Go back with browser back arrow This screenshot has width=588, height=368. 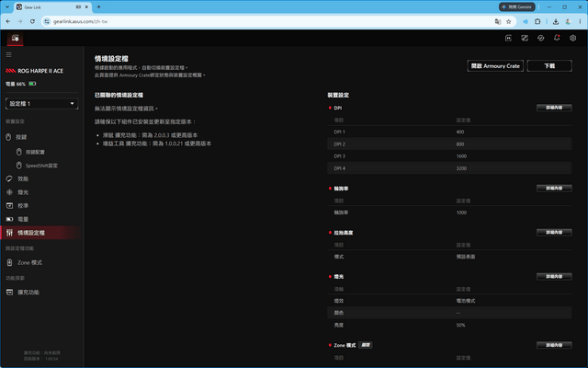tap(8, 22)
